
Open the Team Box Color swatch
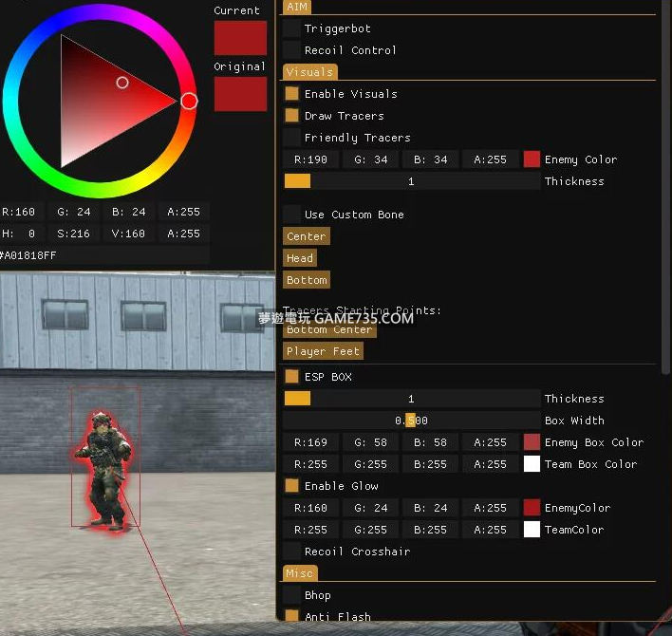pos(532,464)
